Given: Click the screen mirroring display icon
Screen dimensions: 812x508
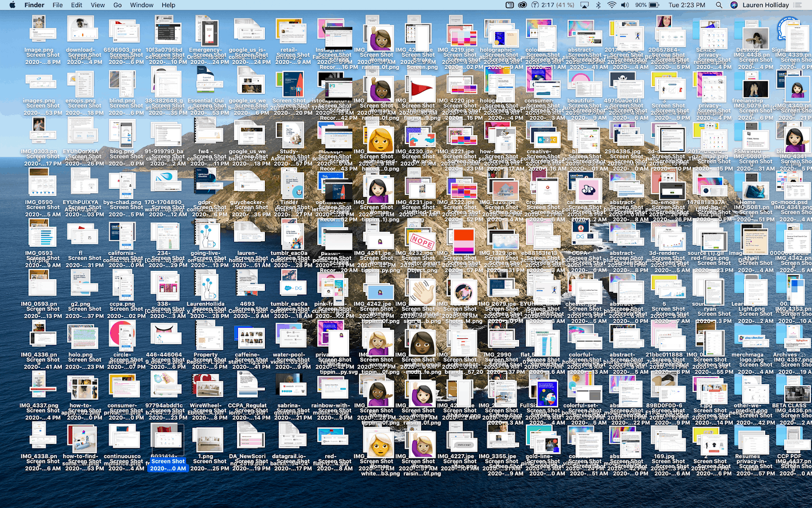Looking at the screenshot, I should [584, 5].
